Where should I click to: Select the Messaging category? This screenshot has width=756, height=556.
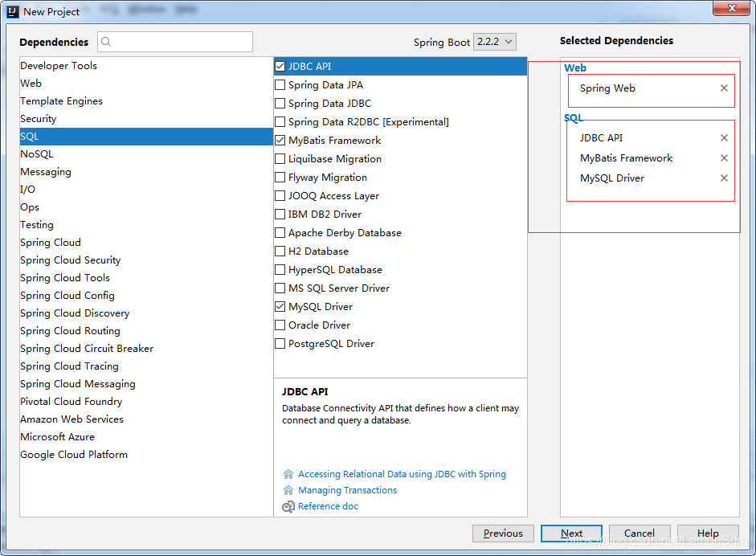coord(146,172)
